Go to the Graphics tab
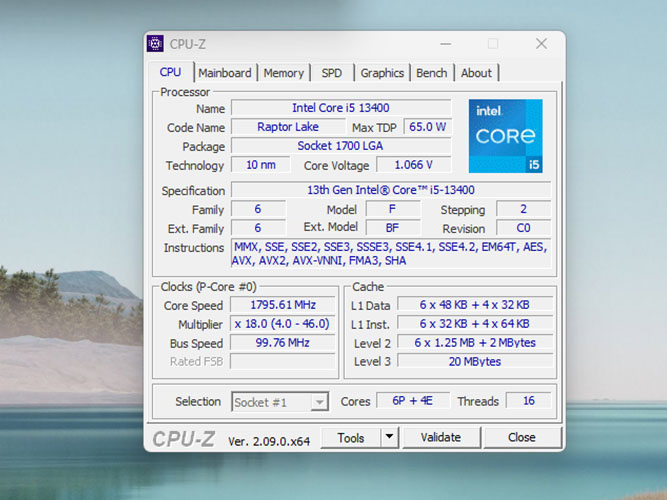This screenshot has width=667, height=500. coord(382,73)
